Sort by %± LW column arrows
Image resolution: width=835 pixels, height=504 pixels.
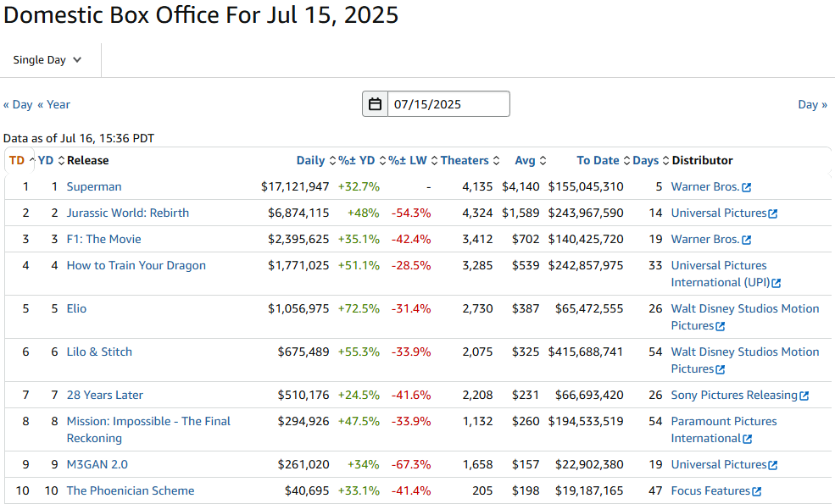[434, 160]
